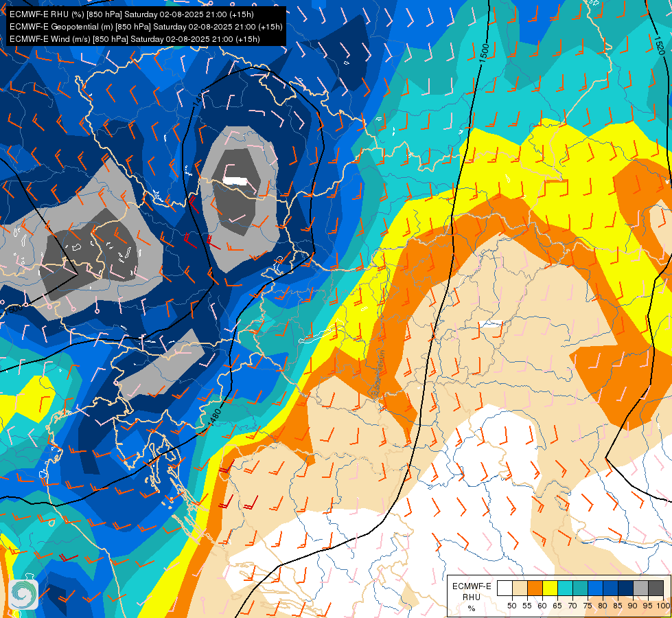The width and height of the screenshot is (672, 618).
Task: Pick the light gray 90–95% legend swatch
Action: [x=640, y=588]
